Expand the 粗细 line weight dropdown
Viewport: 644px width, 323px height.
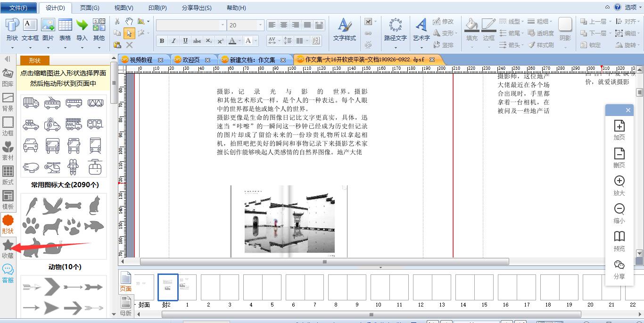point(551,22)
